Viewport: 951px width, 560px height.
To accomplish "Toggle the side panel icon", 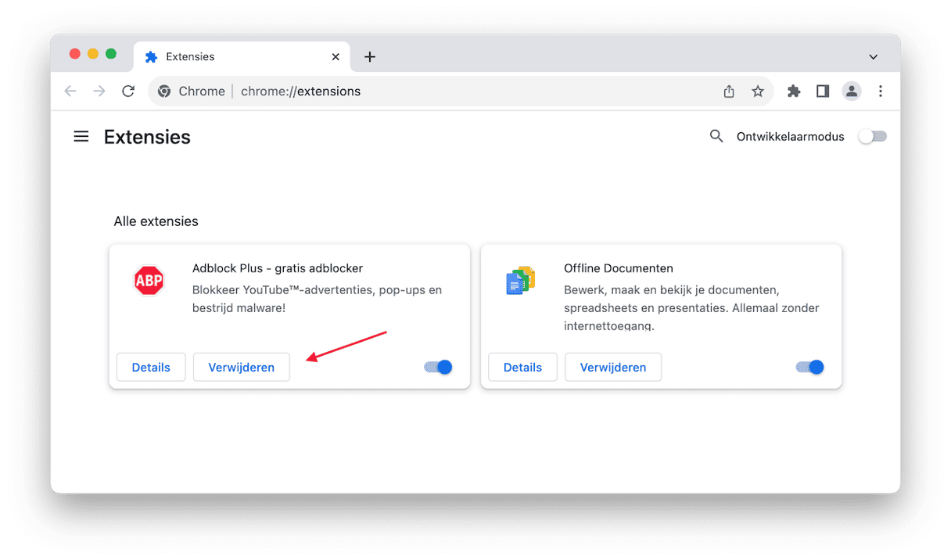I will (823, 92).
